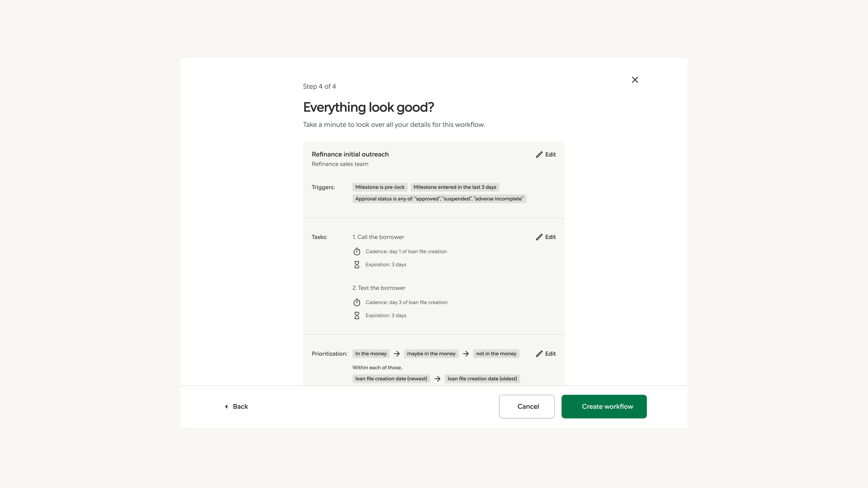This screenshot has height=488, width=868.
Task: Select the Milestone entered in the last 3 days tag
Action: pos(455,187)
